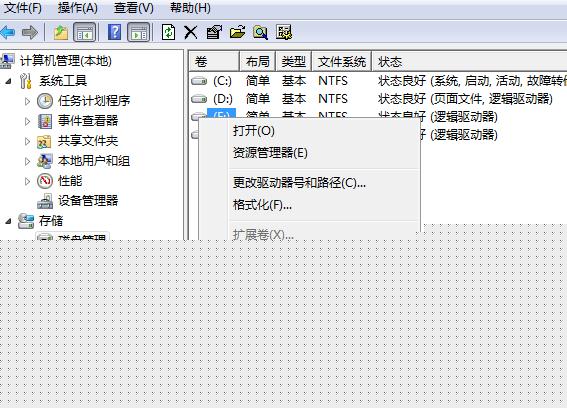Expand the 共享文件夹 node

[27, 141]
